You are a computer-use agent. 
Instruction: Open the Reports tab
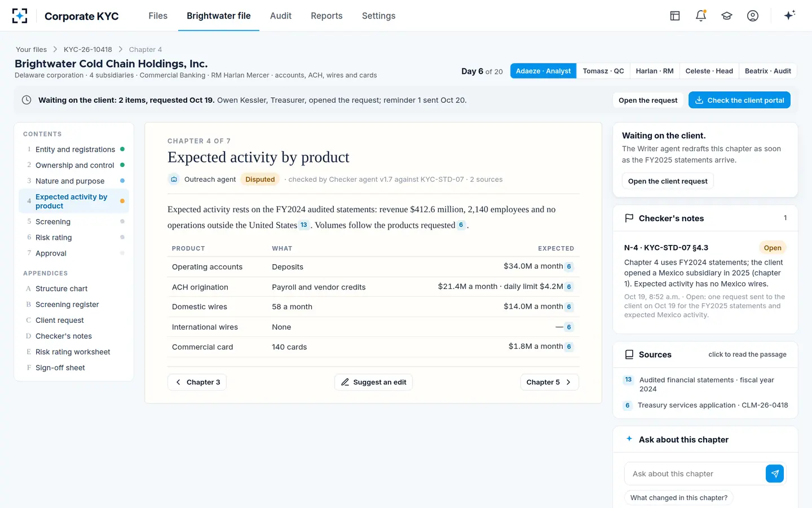326,16
